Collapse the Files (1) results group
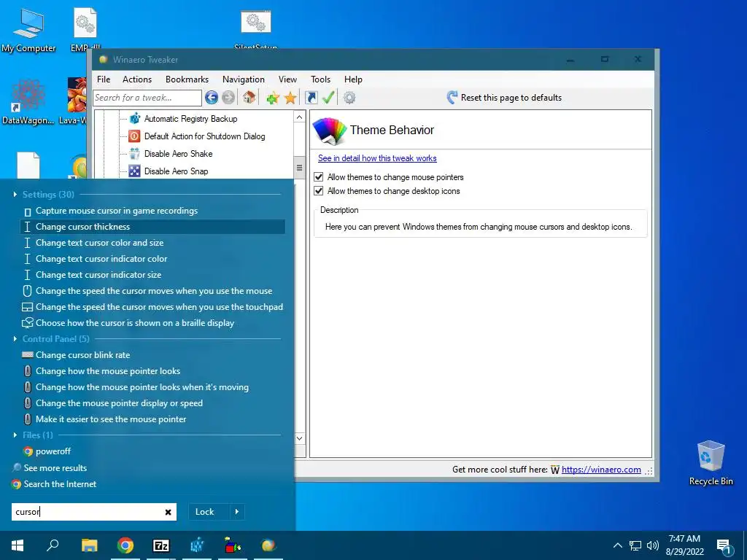This screenshot has height=560, width=747. (x=15, y=435)
